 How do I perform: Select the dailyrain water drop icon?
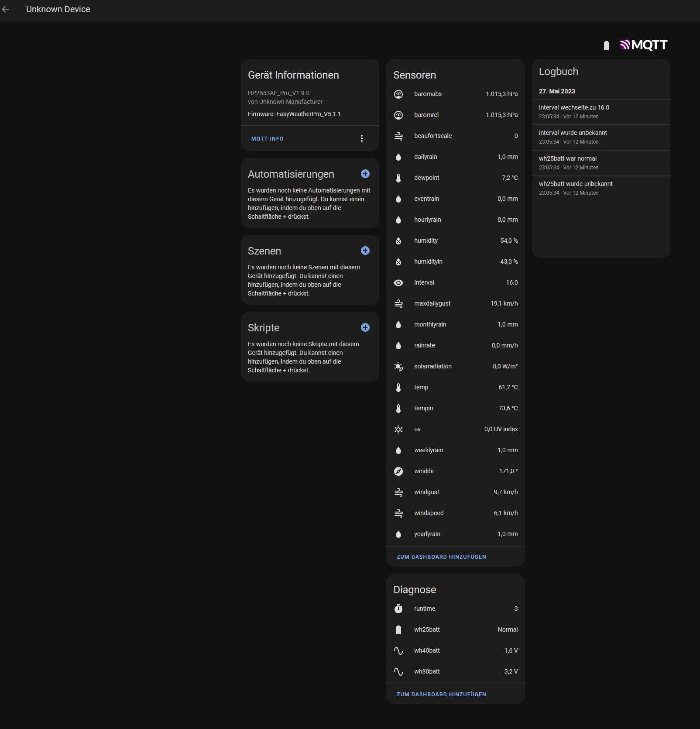click(x=398, y=157)
